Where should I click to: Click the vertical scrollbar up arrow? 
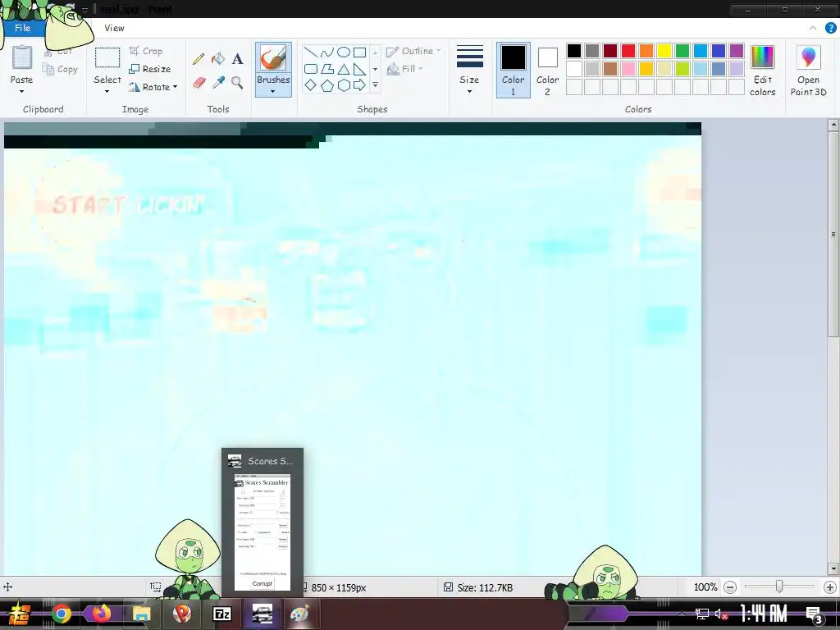[x=833, y=126]
